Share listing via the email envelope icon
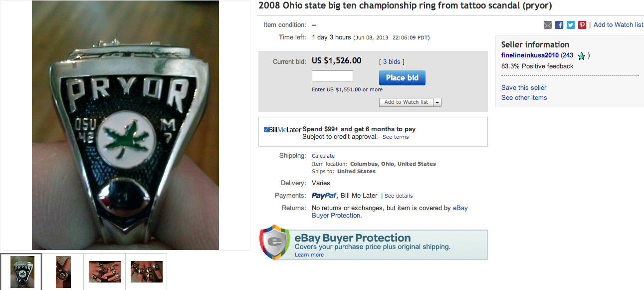Image resolution: width=644 pixels, height=290 pixels. [x=548, y=25]
